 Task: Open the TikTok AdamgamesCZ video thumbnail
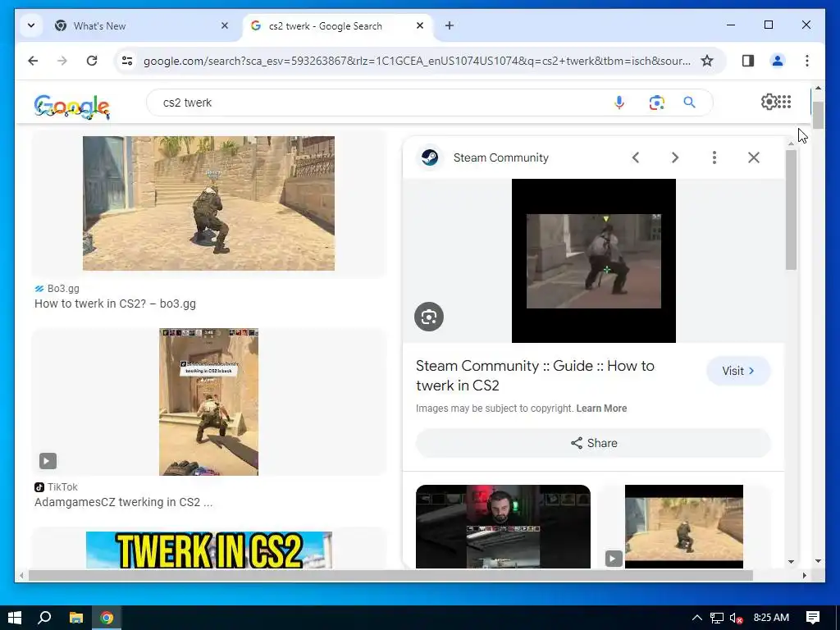[208, 402]
